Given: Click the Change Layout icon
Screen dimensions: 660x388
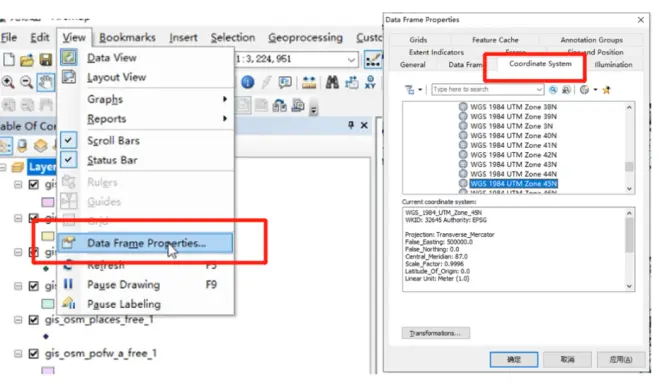Looking at the screenshot, I should [x=279, y=105].
